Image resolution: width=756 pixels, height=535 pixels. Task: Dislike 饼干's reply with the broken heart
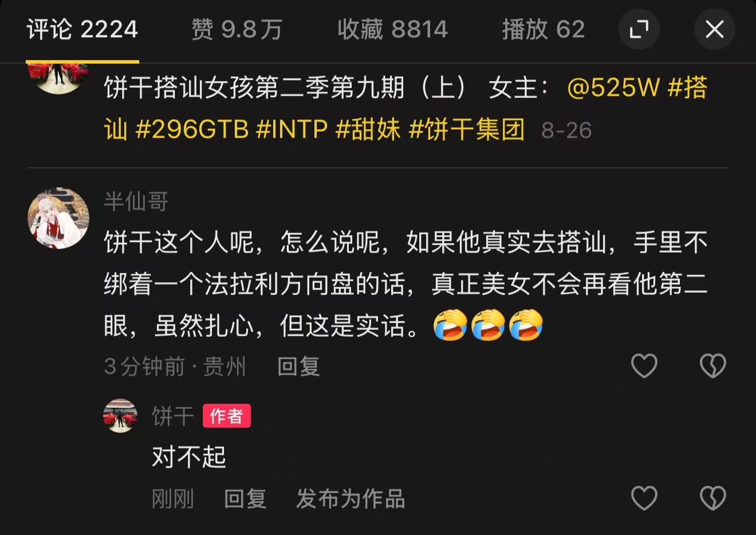(713, 498)
